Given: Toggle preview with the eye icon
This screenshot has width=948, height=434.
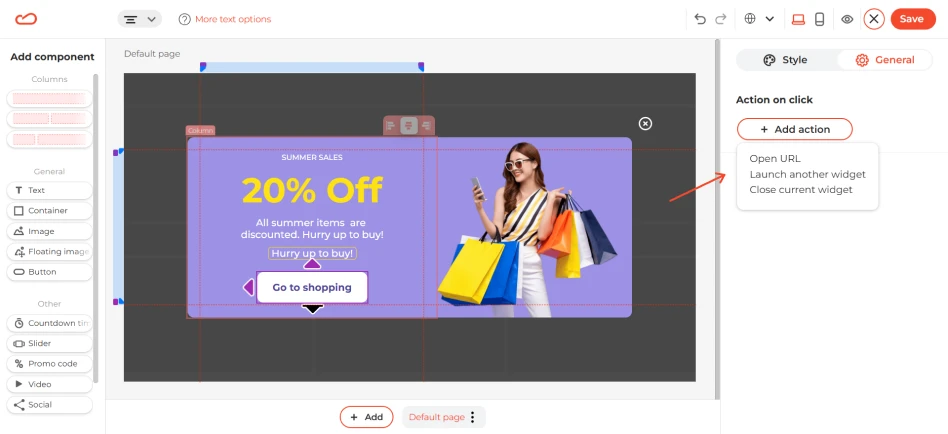Looking at the screenshot, I should click(x=847, y=19).
